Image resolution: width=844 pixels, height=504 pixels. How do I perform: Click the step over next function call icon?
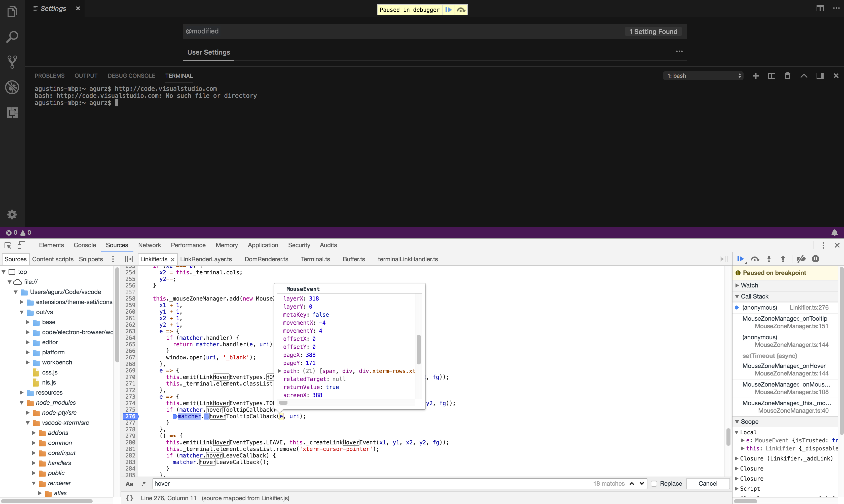click(x=755, y=259)
